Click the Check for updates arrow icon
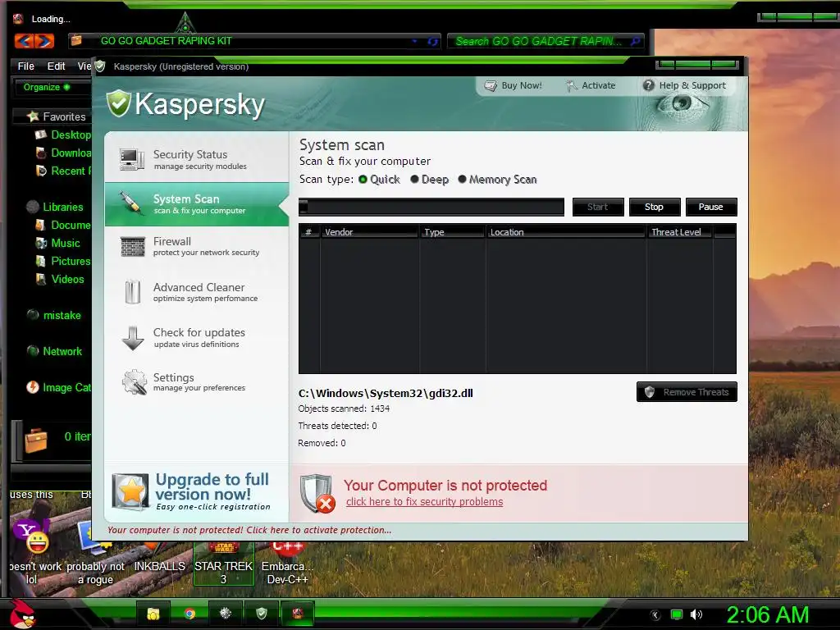Screen dimensions: 840x630 click(x=133, y=338)
